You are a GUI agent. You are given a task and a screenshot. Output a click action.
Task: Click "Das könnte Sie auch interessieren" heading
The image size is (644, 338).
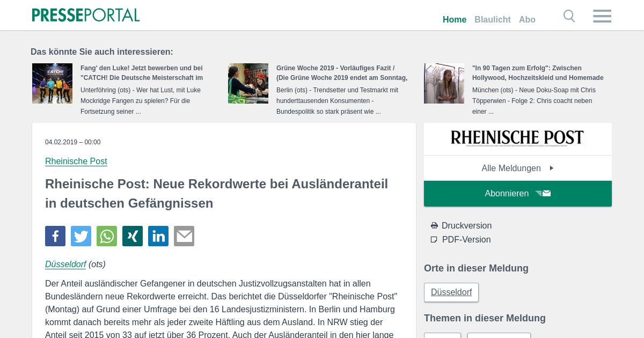[102, 52]
